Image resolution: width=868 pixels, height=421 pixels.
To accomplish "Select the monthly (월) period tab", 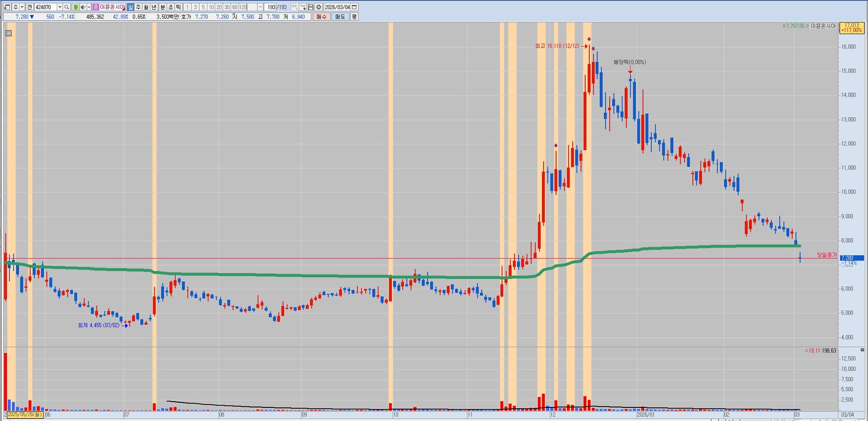I will point(146,7).
